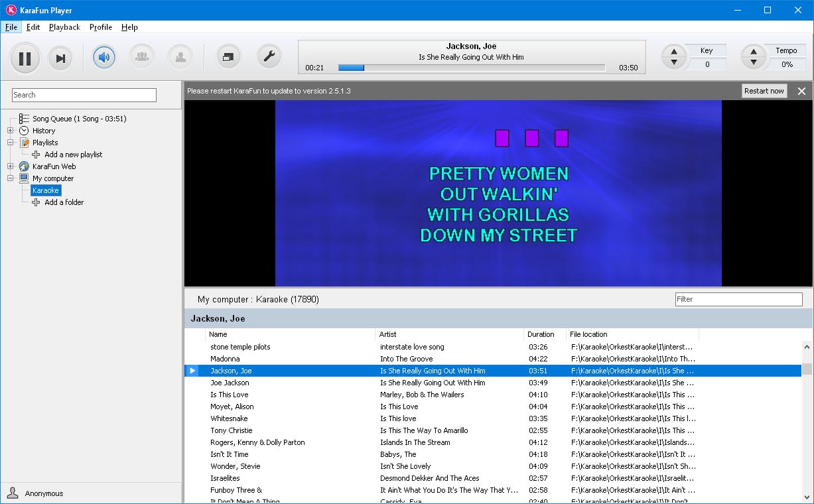Expand the History tree node

tap(11, 131)
